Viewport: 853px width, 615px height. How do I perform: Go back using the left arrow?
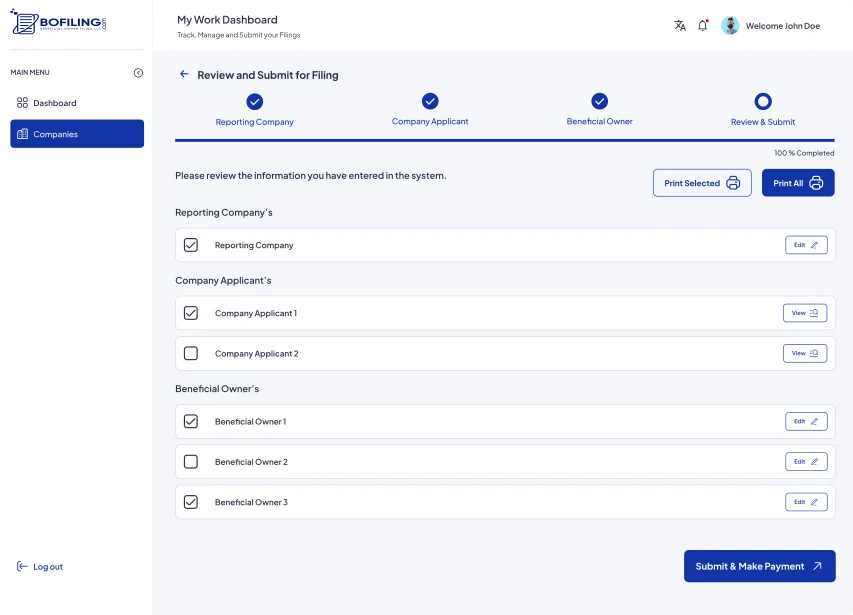coord(184,74)
